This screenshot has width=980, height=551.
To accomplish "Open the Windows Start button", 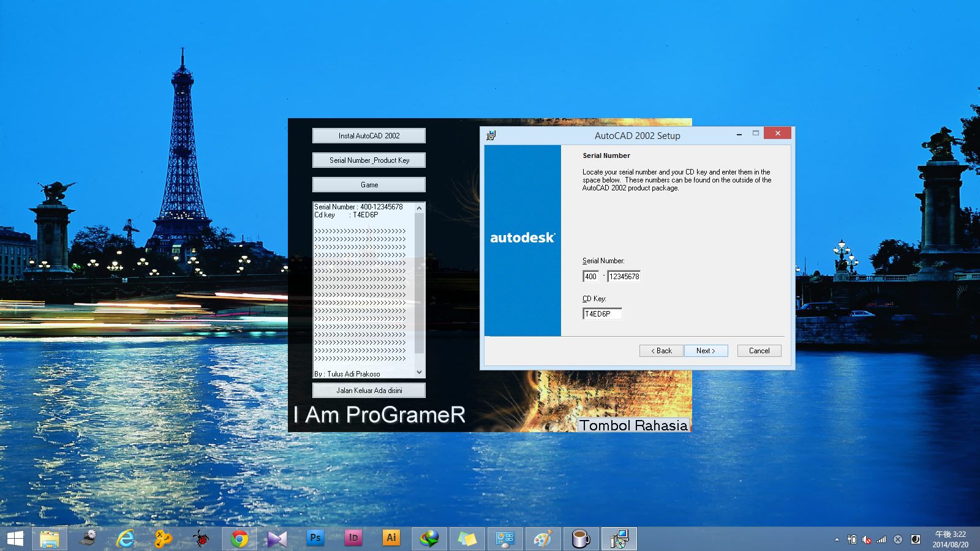I will [15, 539].
